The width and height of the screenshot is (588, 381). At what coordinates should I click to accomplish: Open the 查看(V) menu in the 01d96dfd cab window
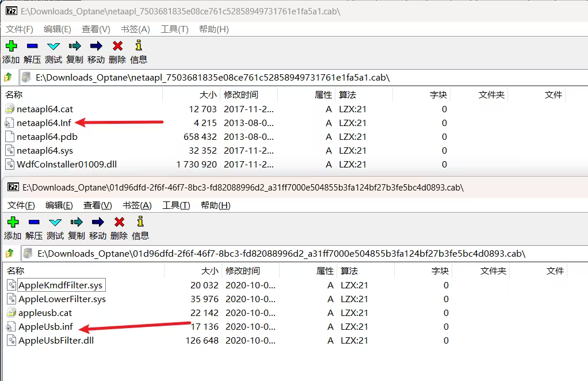[x=98, y=205]
